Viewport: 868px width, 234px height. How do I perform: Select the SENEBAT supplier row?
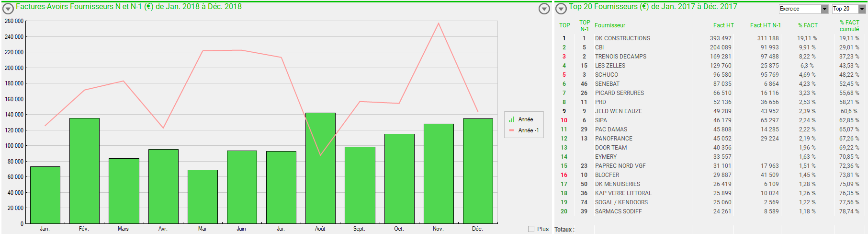pyautogui.click(x=710, y=84)
